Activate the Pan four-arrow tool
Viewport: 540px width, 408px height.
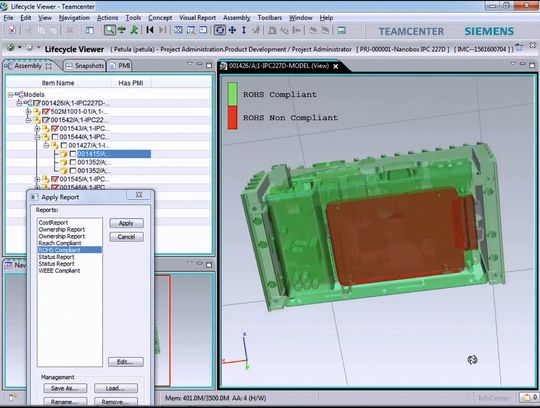(232, 30)
